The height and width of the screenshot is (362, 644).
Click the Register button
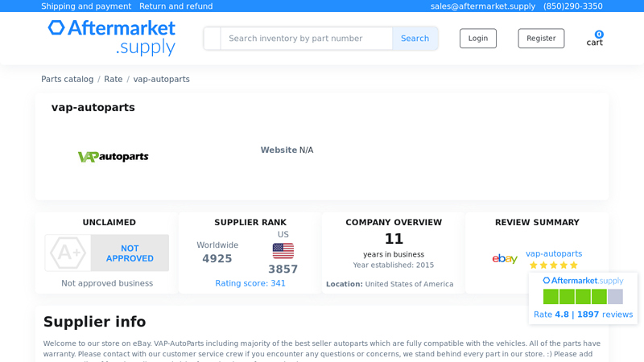coord(541,39)
